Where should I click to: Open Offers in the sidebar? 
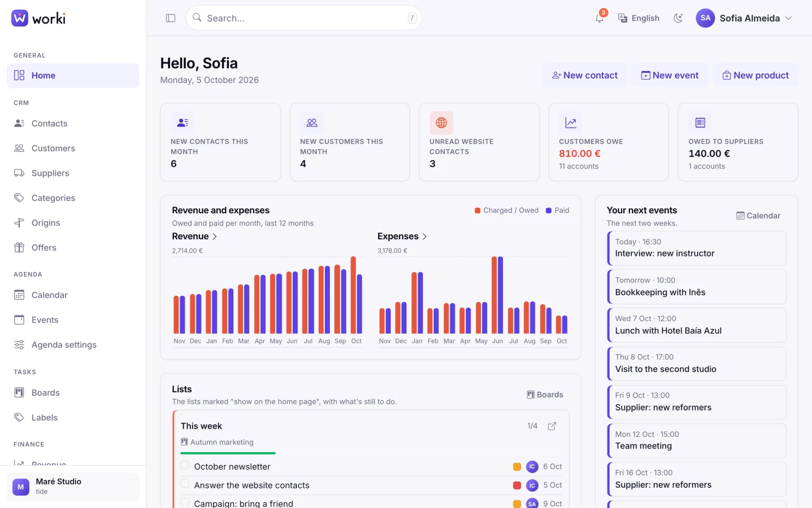tap(73, 248)
